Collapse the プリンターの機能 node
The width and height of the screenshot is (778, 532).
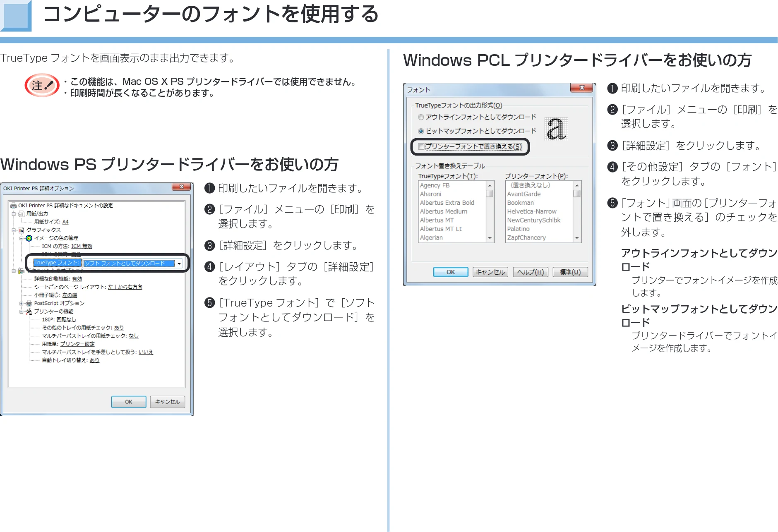tap(22, 312)
